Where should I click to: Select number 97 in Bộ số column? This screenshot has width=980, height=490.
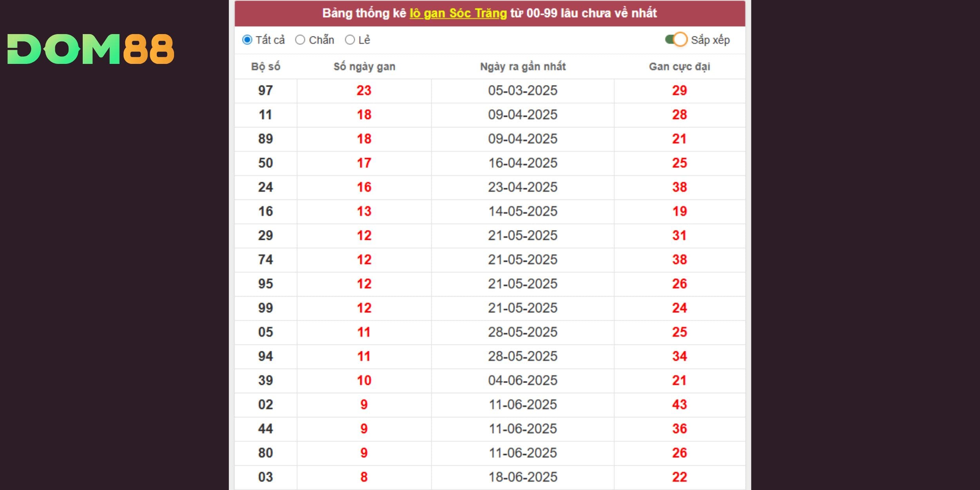(x=265, y=91)
